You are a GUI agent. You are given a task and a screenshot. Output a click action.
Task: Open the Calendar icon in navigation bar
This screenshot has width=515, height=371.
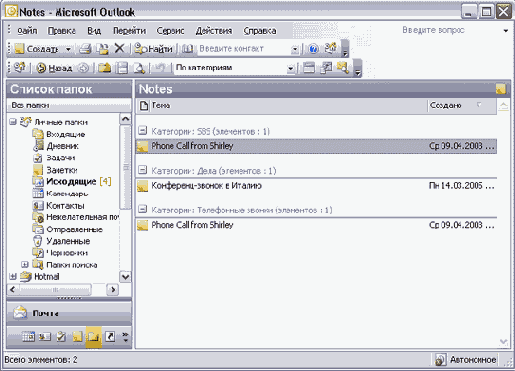(28, 337)
